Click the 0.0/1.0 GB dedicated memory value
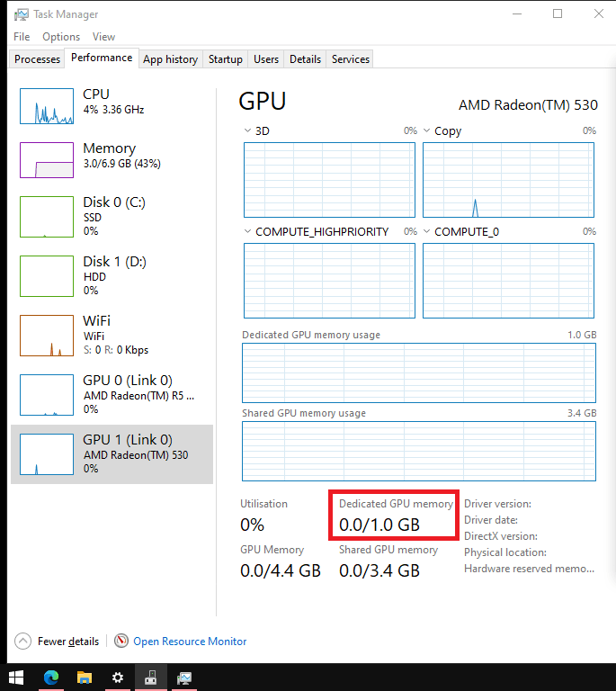Viewport: 616px width, 691px height. pyautogui.click(x=379, y=525)
